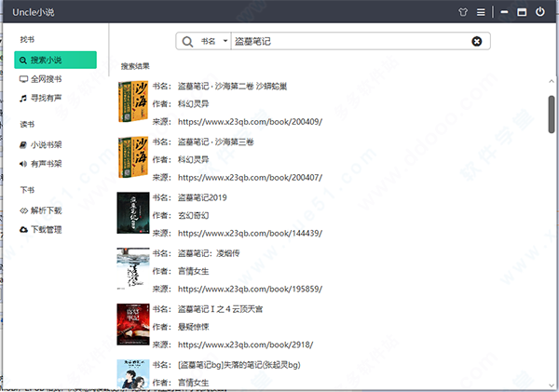
Task: Clear the search text with the X icon
Action: [x=477, y=41]
